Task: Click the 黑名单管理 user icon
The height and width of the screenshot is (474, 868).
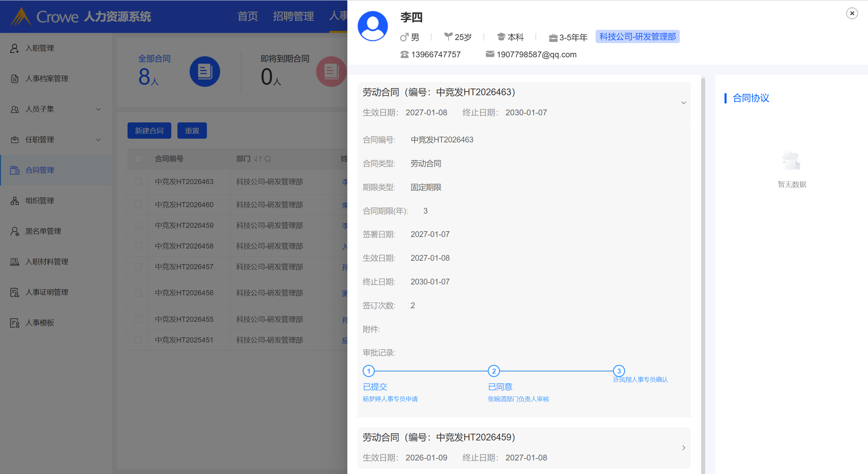Action: 14,231
